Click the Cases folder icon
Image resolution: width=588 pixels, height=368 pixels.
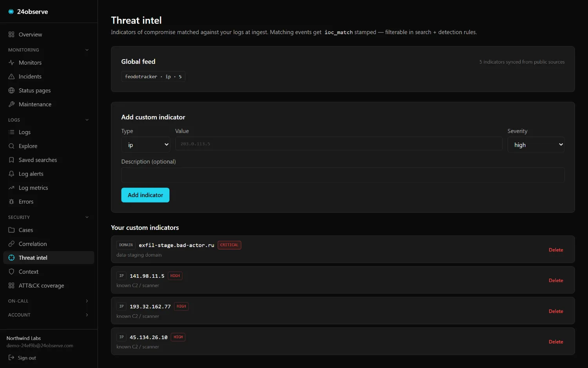(x=11, y=230)
